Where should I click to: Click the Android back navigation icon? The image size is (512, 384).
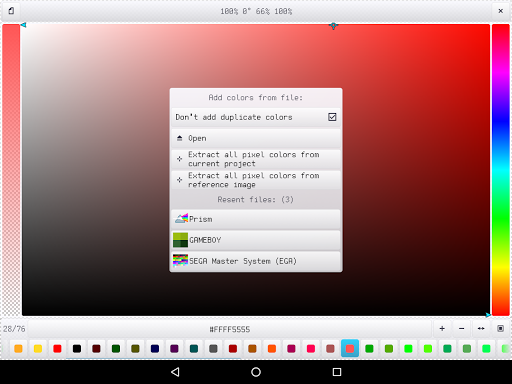tap(175, 372)
